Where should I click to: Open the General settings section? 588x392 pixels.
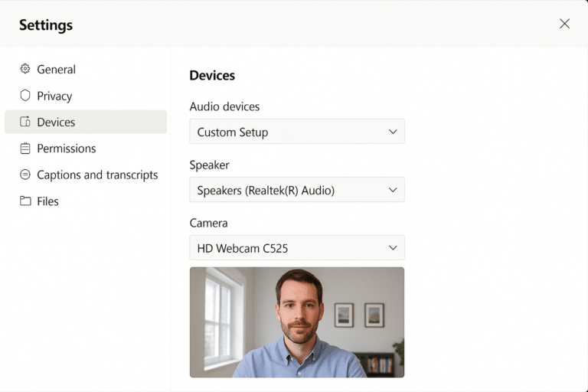[57, 70]
